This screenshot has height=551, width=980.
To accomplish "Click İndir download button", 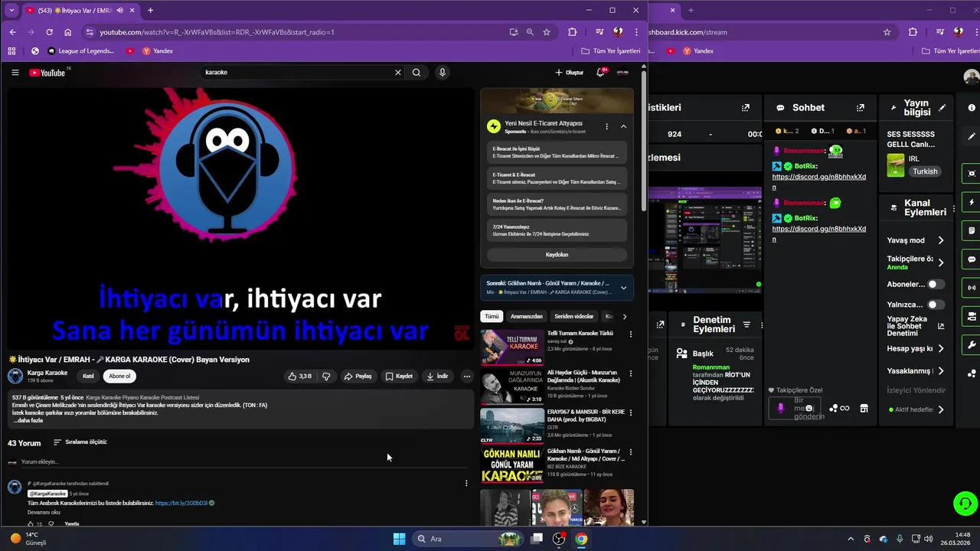I will point(437,376).
